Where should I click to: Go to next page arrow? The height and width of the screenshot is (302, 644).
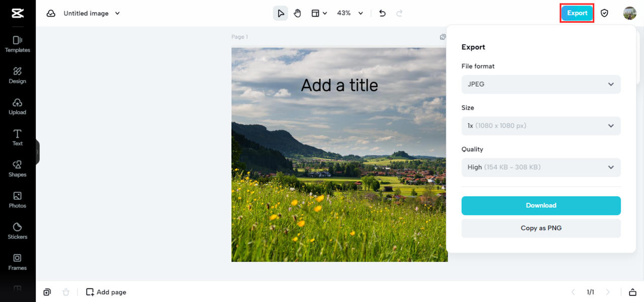pyautogui.click(x=608, y=292)
